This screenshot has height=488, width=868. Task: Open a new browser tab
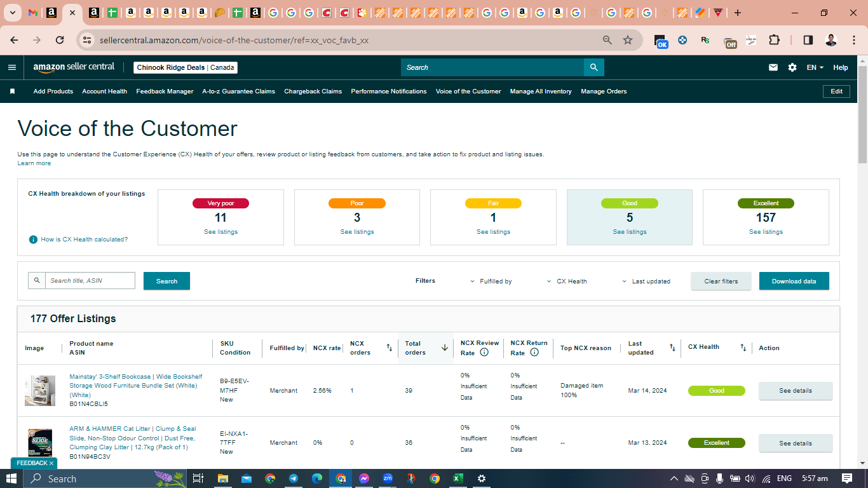pos(738,13)
